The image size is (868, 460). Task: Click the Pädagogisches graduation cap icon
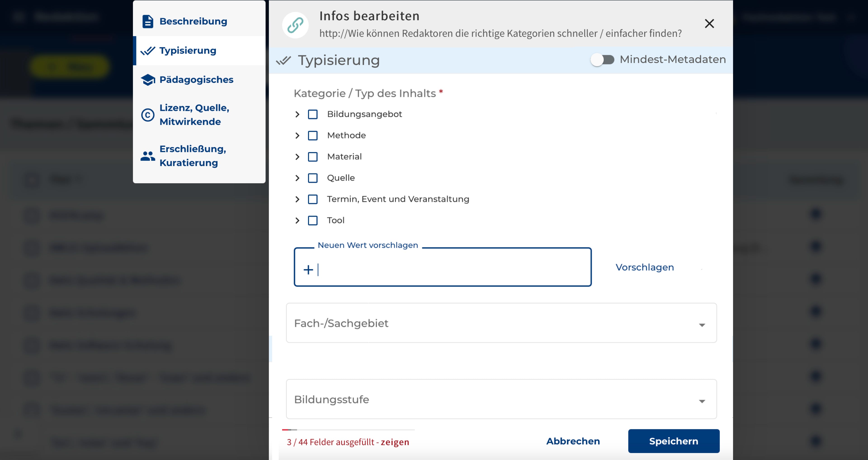click(x=148, y=80)
